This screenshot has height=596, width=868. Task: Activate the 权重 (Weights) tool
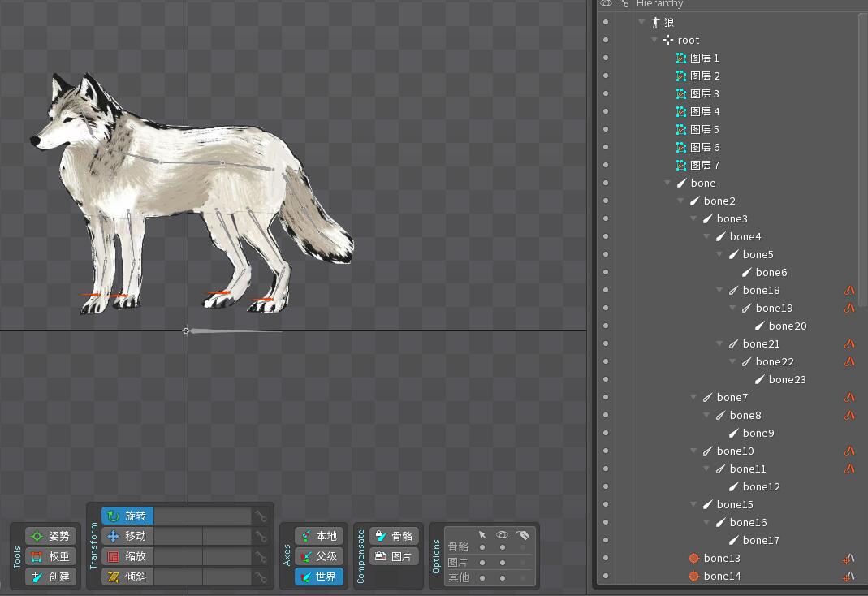(x=50, y=556)
